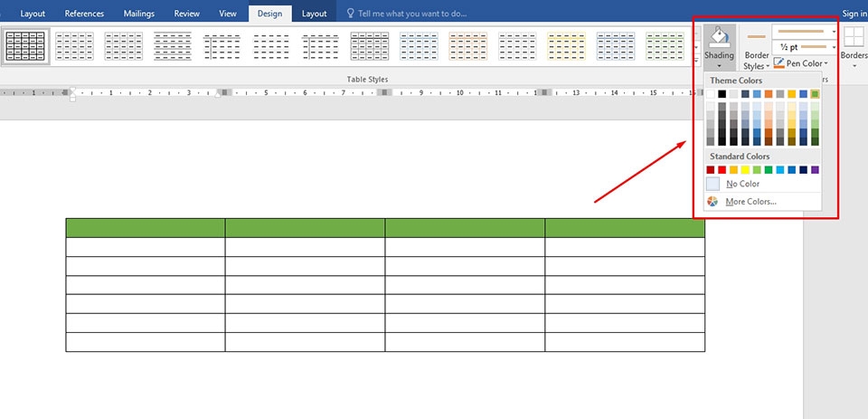Click last green header cell of table
Image resolution: width=868 pixels, height=419 pixels.
pos(625,228)
